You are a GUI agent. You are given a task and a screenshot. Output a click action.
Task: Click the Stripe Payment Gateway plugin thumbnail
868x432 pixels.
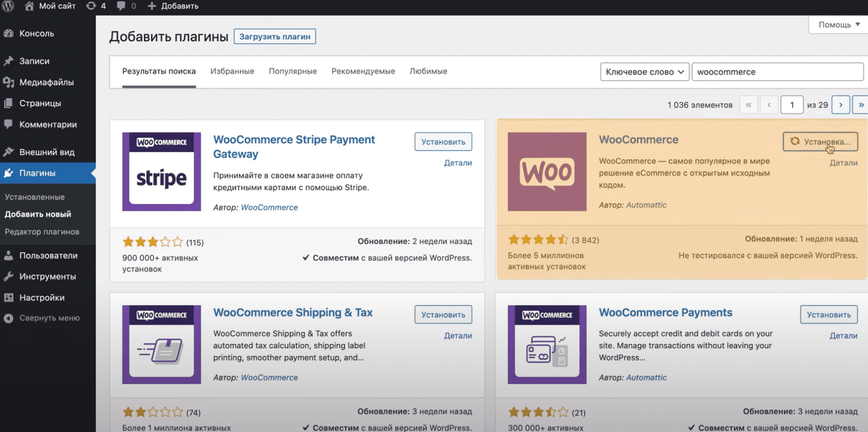[162, 171]
